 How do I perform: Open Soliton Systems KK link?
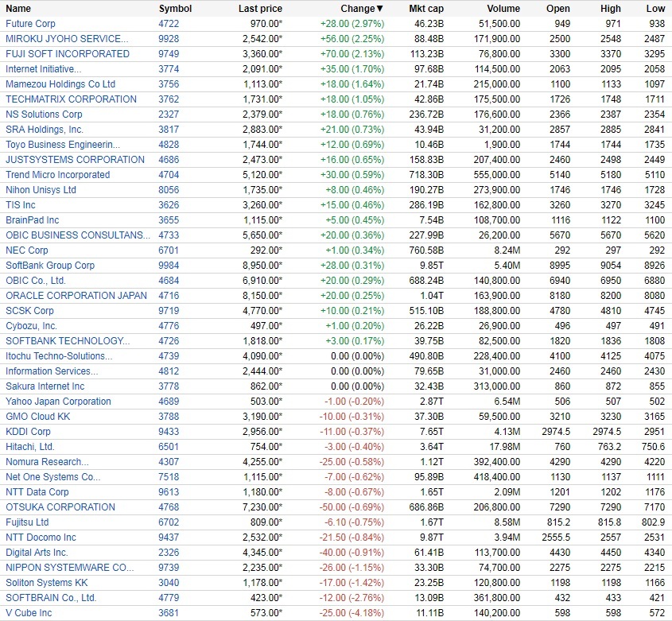[x=47, y=583]
